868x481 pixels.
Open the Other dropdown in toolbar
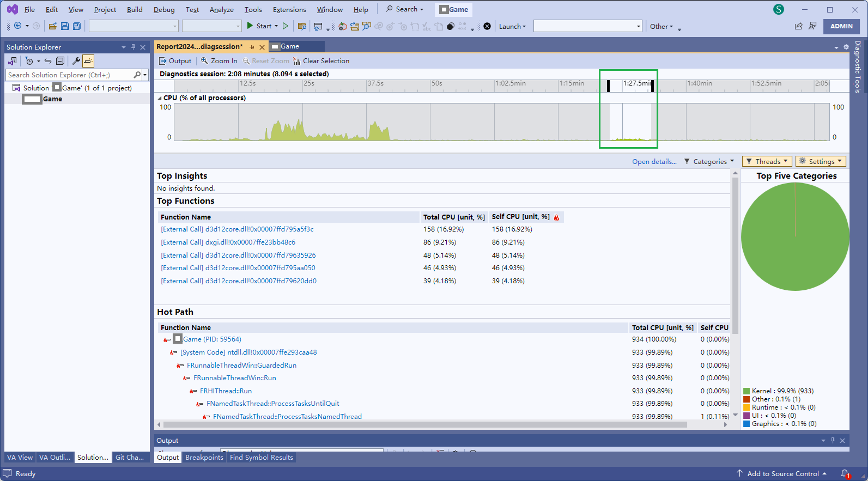pyautogui.click(x=661, y=26)
